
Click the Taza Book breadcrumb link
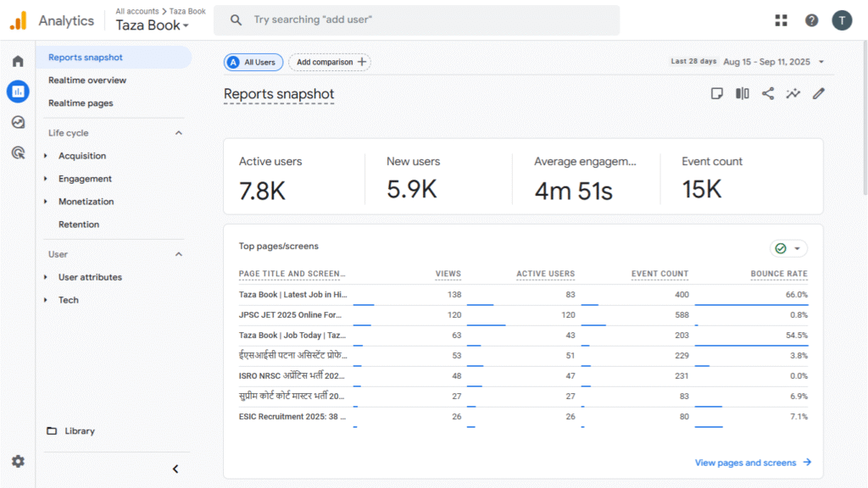[x=187, y=11]
